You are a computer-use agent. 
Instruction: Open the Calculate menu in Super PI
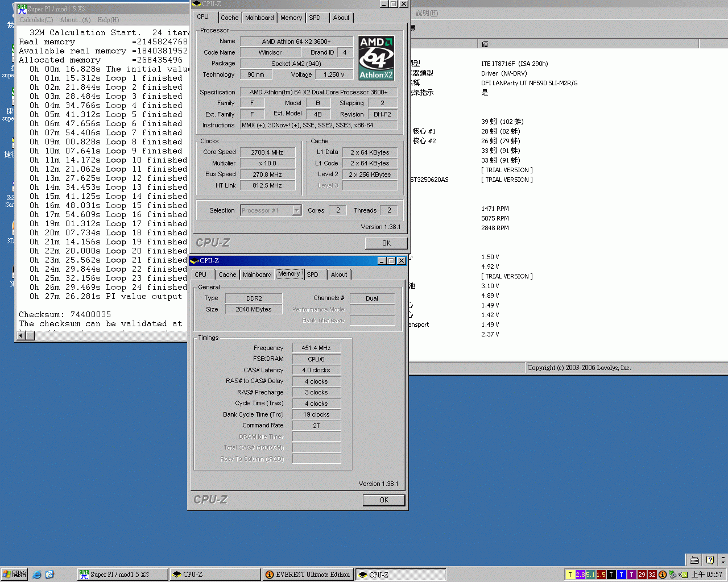click(x=36, y=20)
